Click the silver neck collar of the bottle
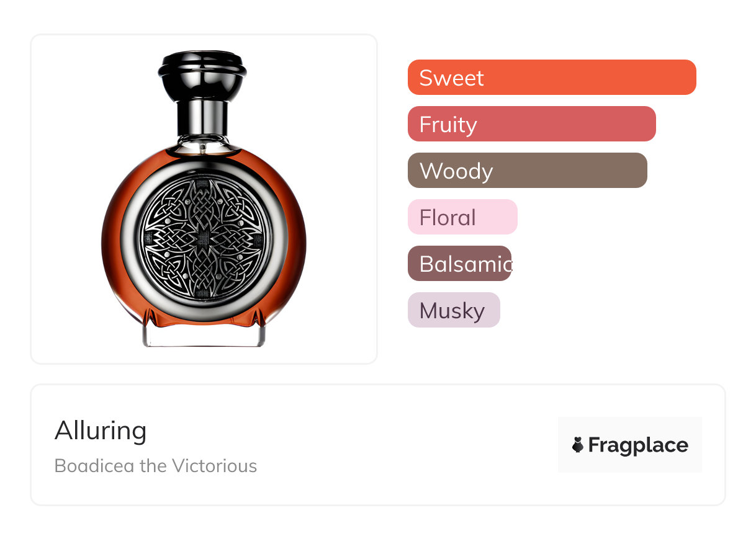The height and width of the screenshot is (536, 756). [202, 118]
